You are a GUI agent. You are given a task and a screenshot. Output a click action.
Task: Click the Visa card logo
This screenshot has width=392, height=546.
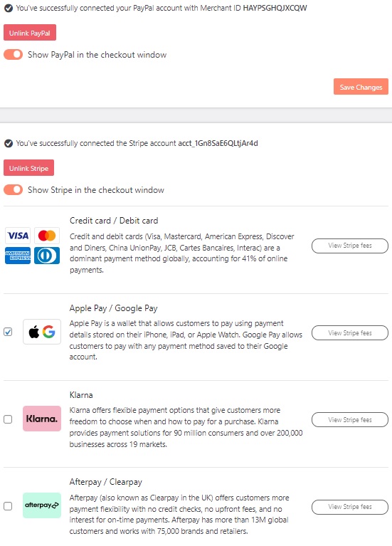pyautogui.click(x=18, y=236)
